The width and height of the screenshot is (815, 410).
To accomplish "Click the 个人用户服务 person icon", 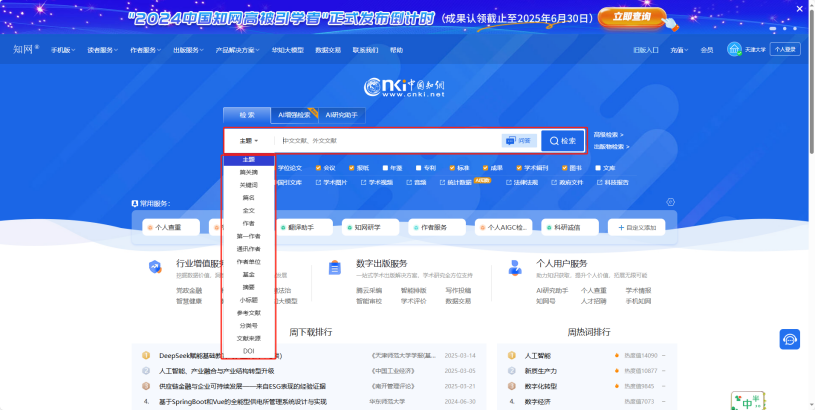I will (515, 268).
